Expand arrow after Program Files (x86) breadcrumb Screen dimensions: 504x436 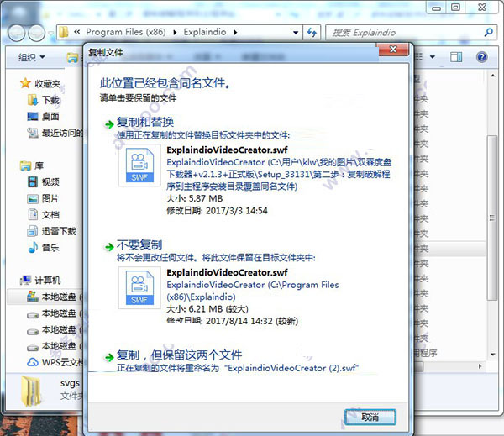click(x=175, y=33)
